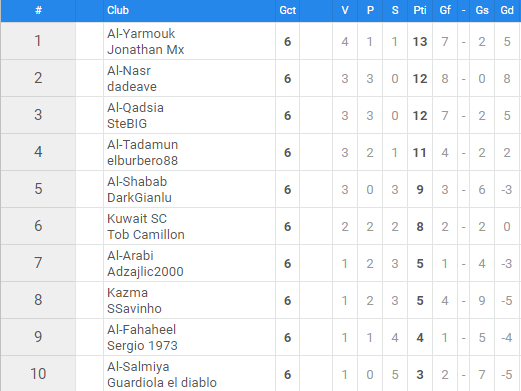Viewport: 521px width, 391px height.
Task: Open the Al-Shabab club page
Action: coord(137,182)
